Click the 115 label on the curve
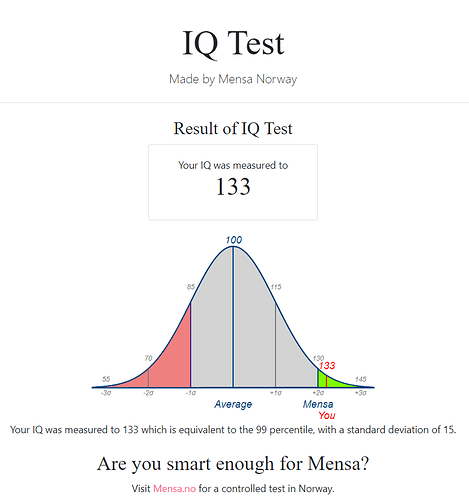469x500 pixels. (276, 287)
